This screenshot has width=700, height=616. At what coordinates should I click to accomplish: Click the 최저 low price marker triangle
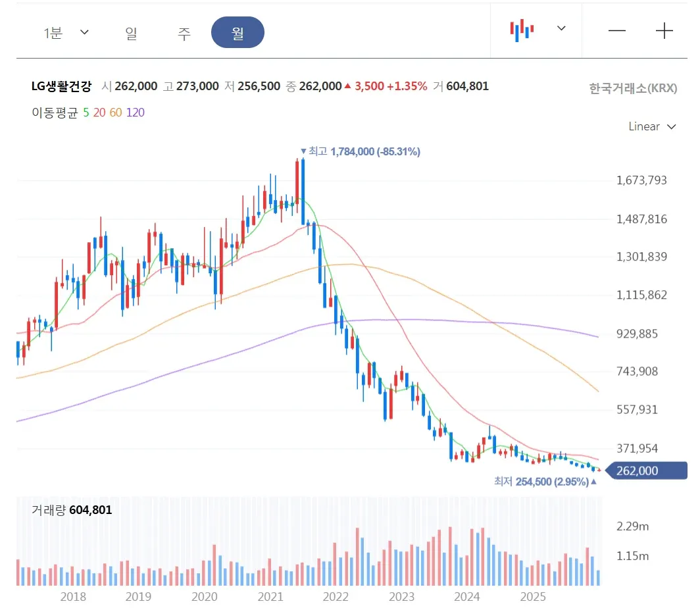594,482
